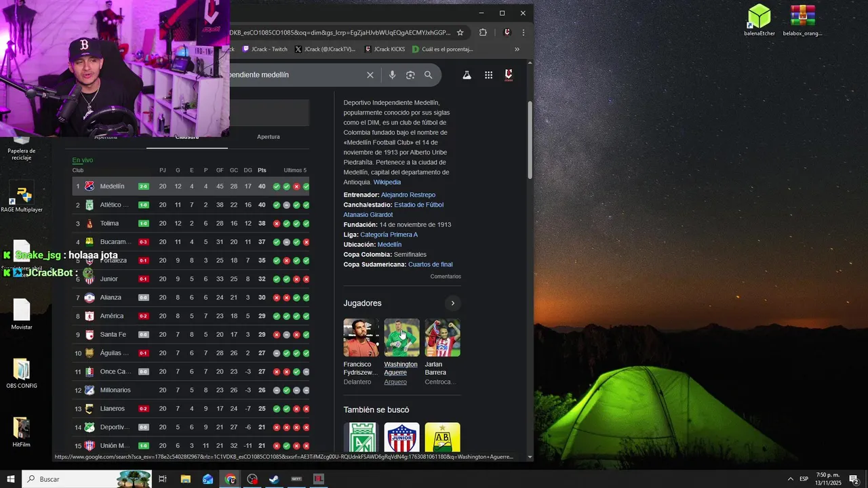
Task: Select the Tolima row in standings
Action: [191, 224]
